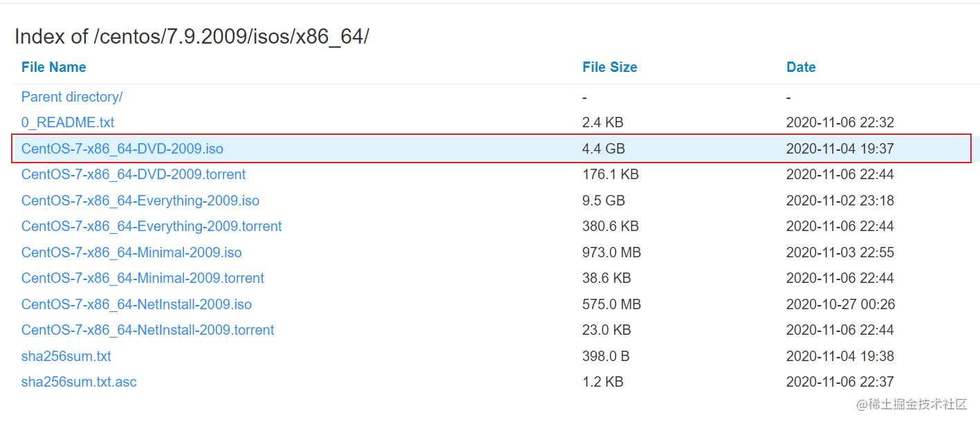Download CentOS-7-x86_64-NetInstall-2009.iso
Image resolution: width=980 pixels, height=424 pixels.
(136, 304)
